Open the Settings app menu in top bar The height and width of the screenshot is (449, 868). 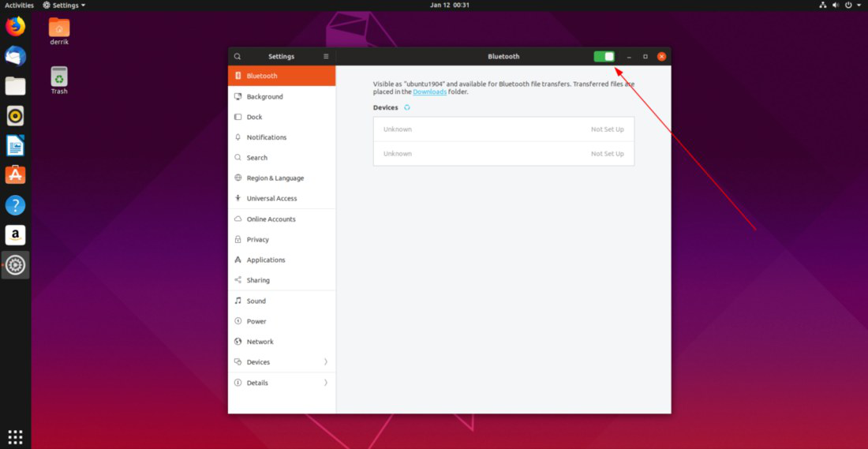64,5
